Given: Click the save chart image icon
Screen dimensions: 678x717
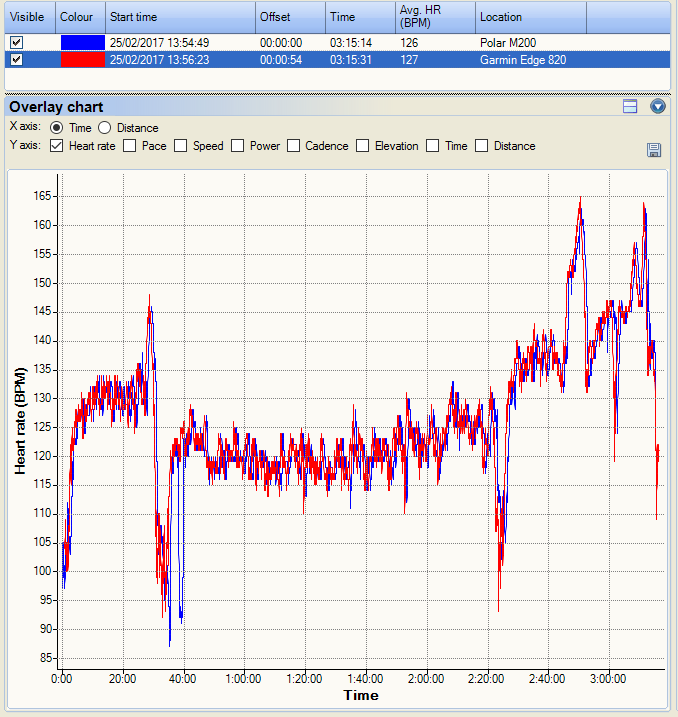Looking at the screenshot, I should click(x=654, y=150).
